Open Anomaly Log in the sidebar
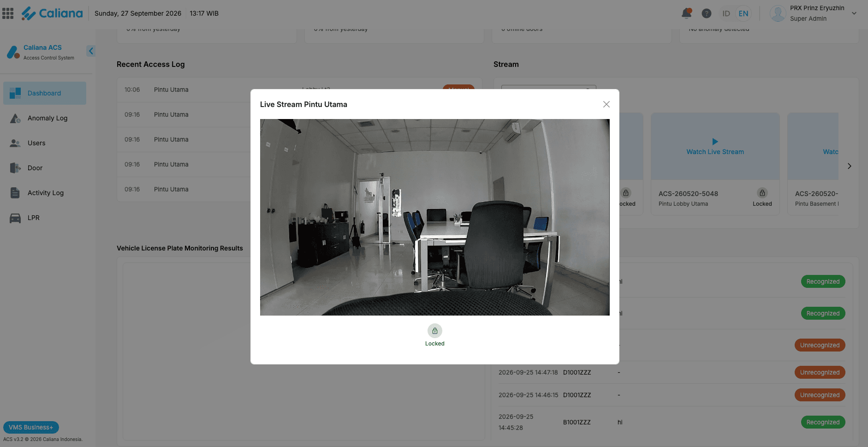 pos(45,118)
